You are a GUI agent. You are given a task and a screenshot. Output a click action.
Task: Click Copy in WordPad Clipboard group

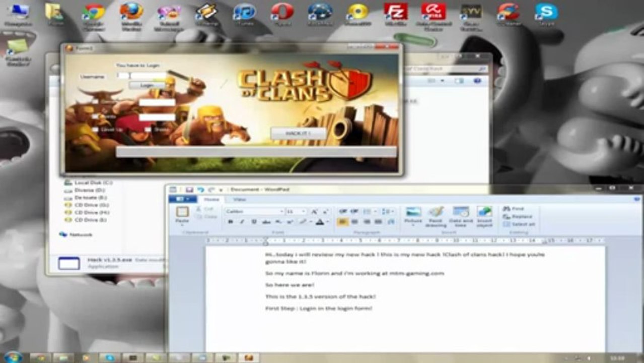206,216
